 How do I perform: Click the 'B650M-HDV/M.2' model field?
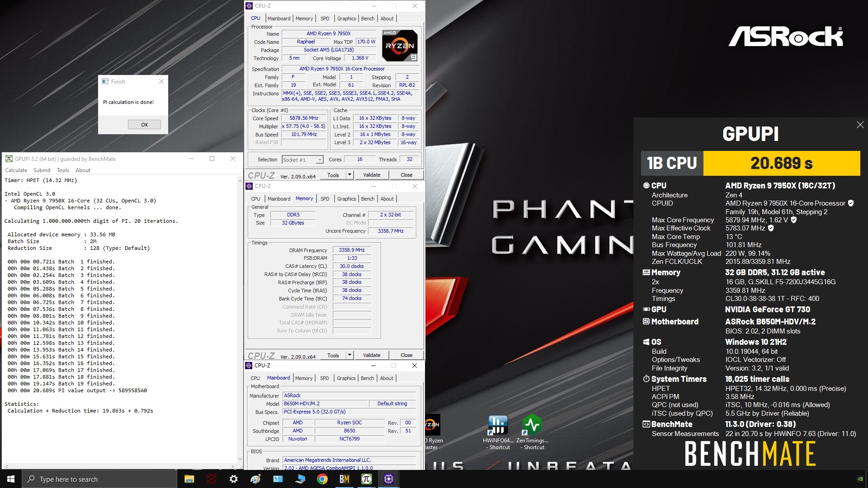325,404
